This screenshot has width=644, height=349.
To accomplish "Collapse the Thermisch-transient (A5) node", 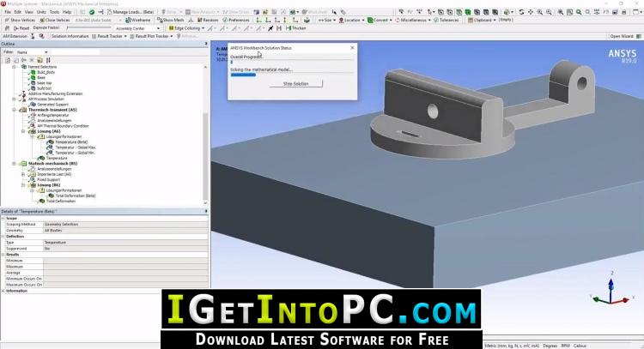I will point(15,110).
